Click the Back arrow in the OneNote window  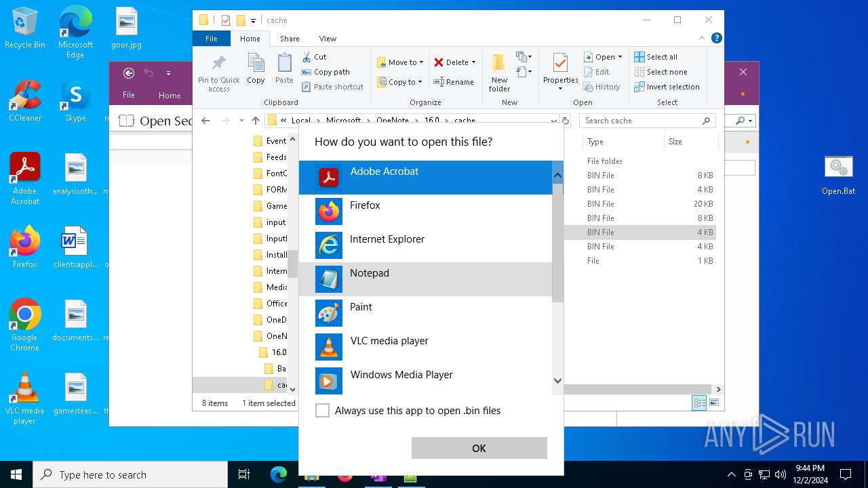pos(129,73)
